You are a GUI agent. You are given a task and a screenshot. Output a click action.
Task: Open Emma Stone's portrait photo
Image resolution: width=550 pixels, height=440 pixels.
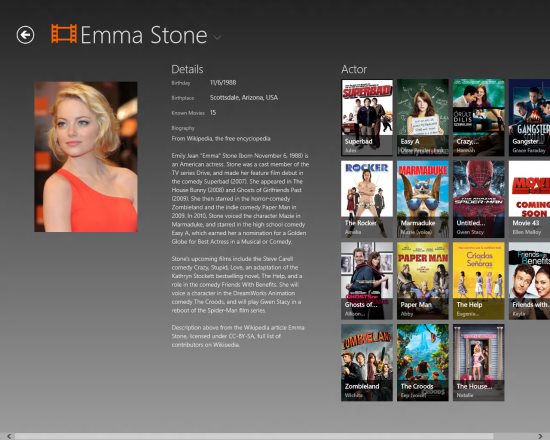click(x=86, y=157)
